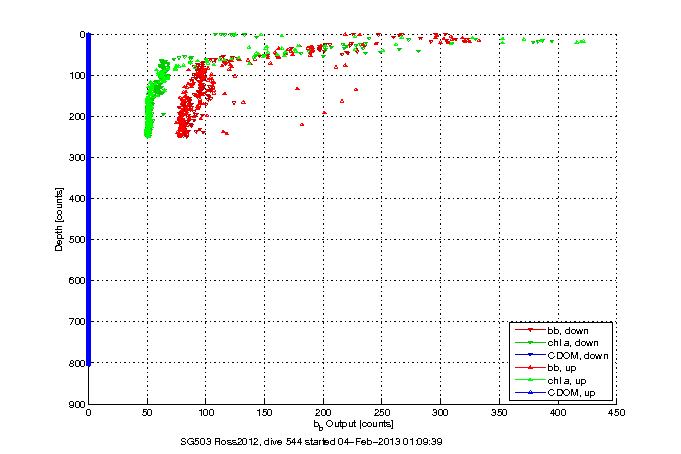Screen dimensions: 681x454
Task: Click the x-axis tick label 400
Action: [x=558, y=413]
